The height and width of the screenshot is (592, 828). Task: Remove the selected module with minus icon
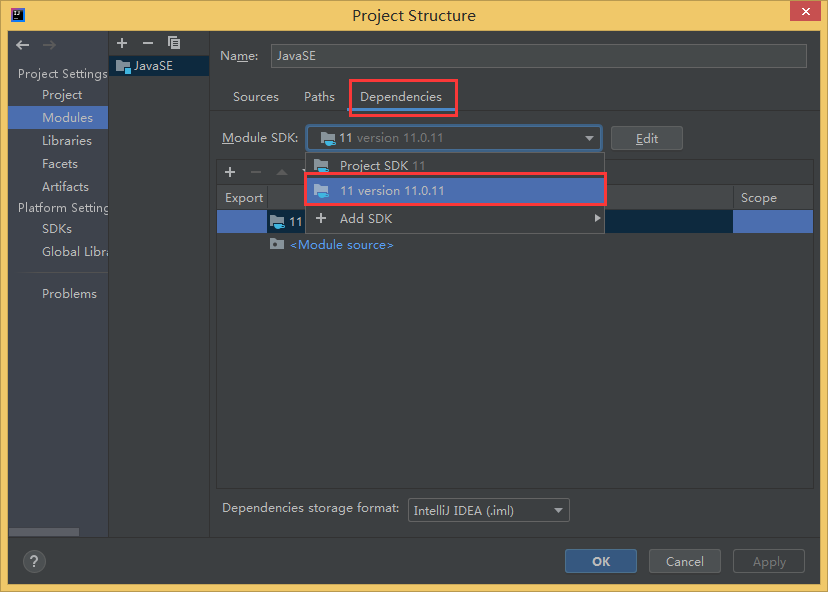[x=148, y=43]
